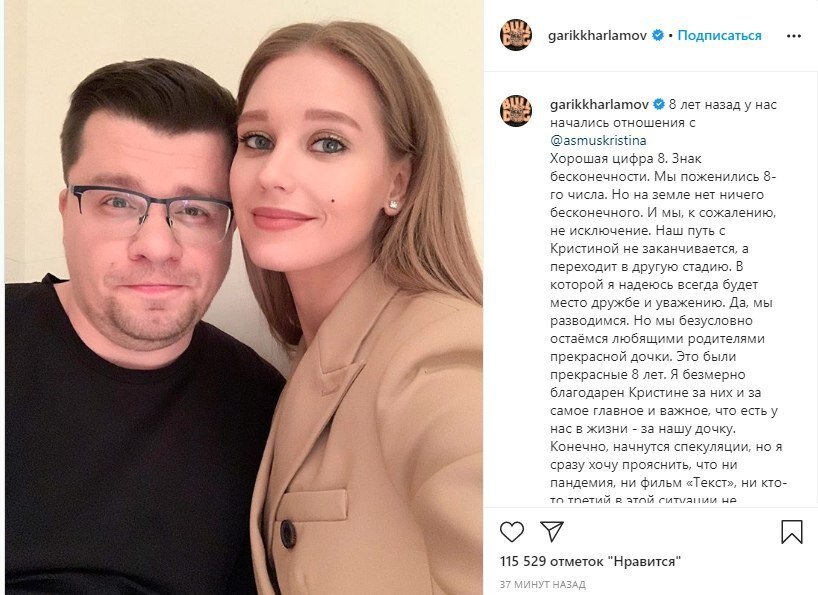Save the post with the bookmark icon

[791, 531]
